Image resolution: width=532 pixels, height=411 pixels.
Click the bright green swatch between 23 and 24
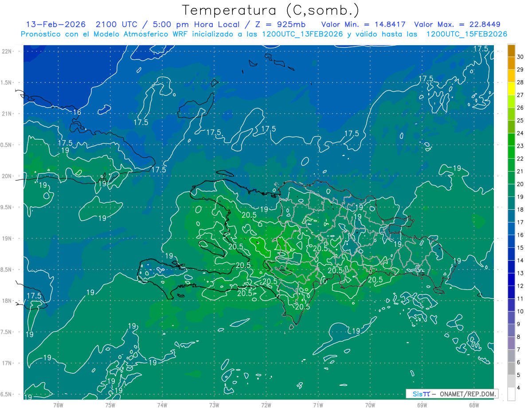(x=511, y=140)
